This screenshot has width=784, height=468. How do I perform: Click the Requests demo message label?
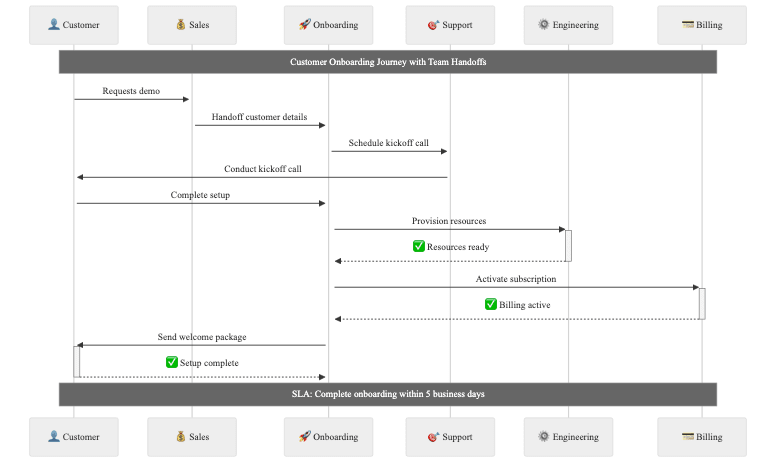click(131, 91)
